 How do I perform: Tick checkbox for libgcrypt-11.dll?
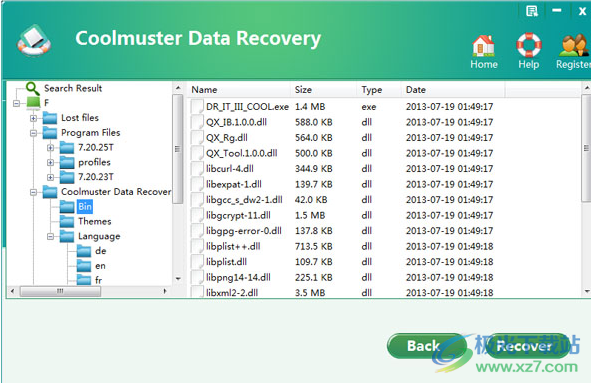197,215
